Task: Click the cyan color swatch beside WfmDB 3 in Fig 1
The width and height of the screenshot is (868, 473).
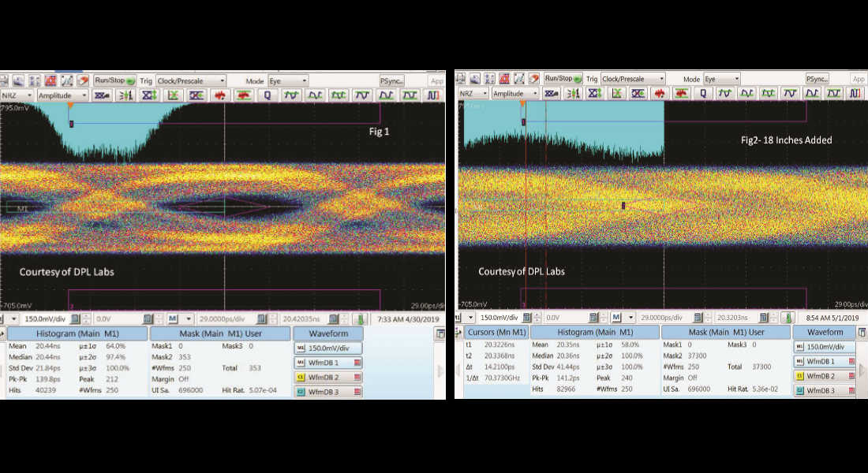Action: click(x=301, y=392)
